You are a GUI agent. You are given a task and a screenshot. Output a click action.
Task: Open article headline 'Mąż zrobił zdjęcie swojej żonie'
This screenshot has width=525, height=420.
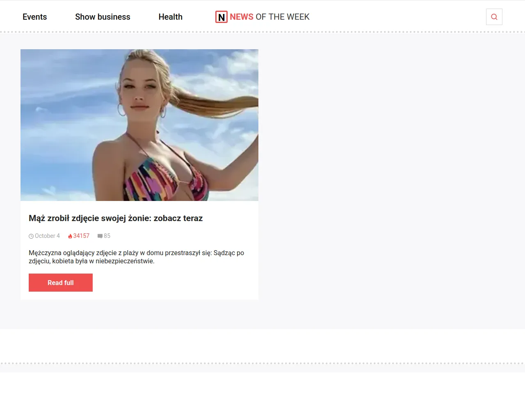click(x=116, y=218)
